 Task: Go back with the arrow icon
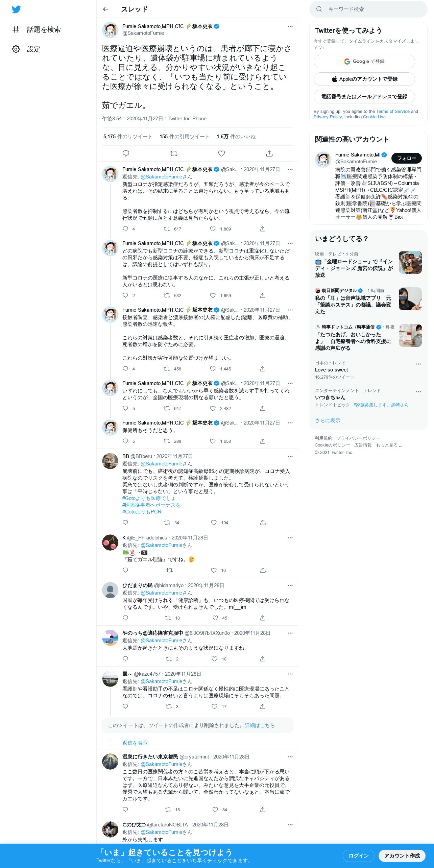pyautogui.click(x=105, y=9)
